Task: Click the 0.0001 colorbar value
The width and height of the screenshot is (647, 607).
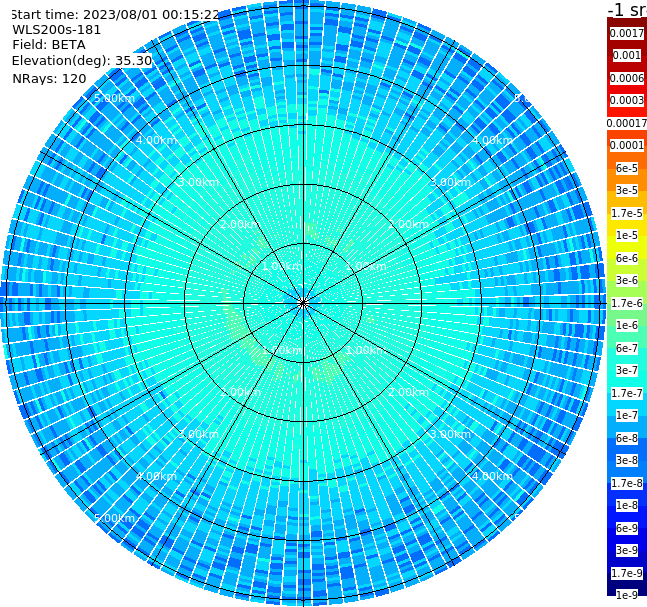Action: click(627, 145)
